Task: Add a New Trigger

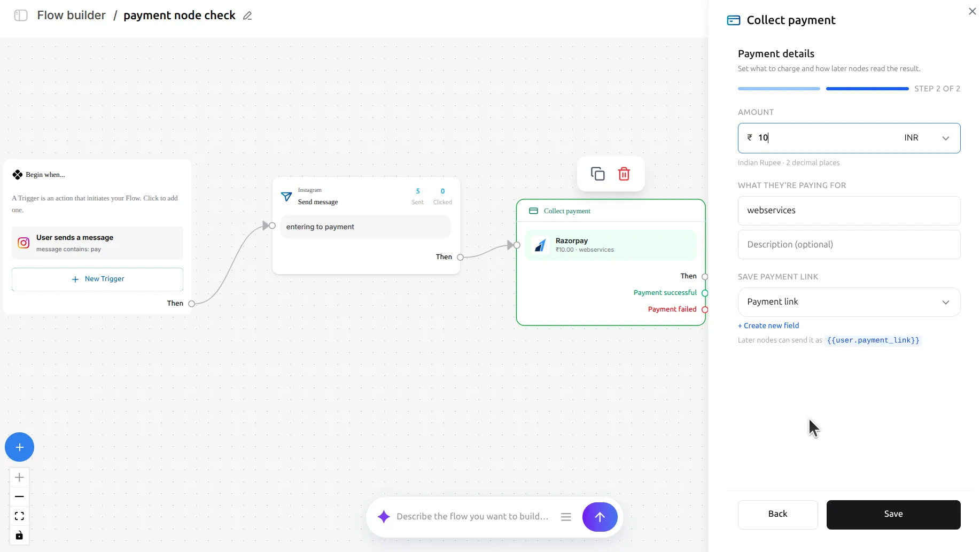Action: (x=97, y=279)
